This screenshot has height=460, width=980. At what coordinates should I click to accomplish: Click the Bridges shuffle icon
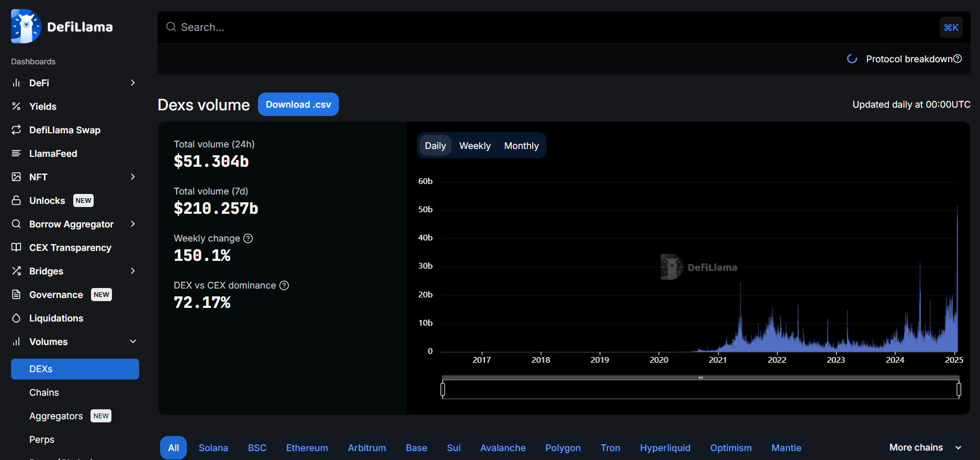pyautogui.click(x=16, y=271)
